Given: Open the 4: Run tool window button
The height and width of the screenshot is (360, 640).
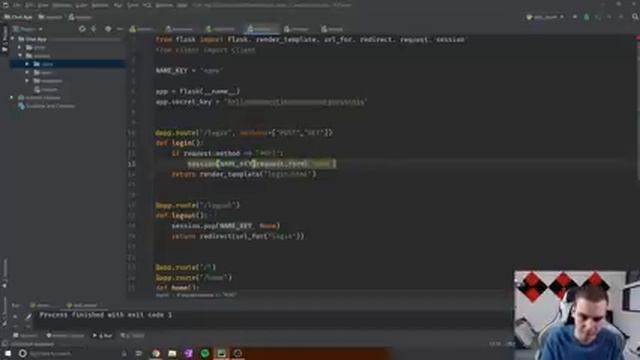Looking at the screenshot, I should (x=102, y=336).
